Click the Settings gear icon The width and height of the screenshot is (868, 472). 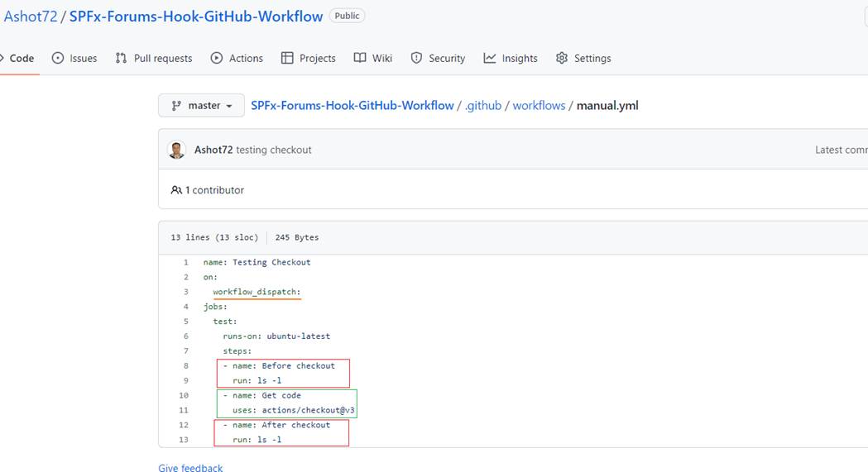click(x=562, y=58)
